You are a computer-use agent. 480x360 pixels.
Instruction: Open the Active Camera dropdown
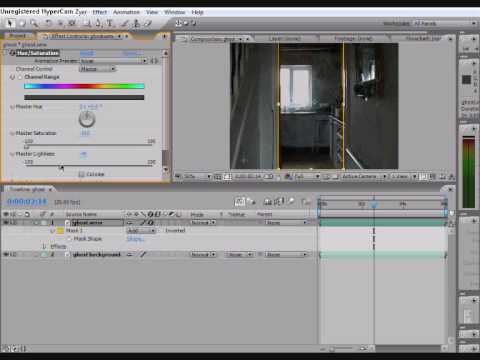tap(364, 176)
